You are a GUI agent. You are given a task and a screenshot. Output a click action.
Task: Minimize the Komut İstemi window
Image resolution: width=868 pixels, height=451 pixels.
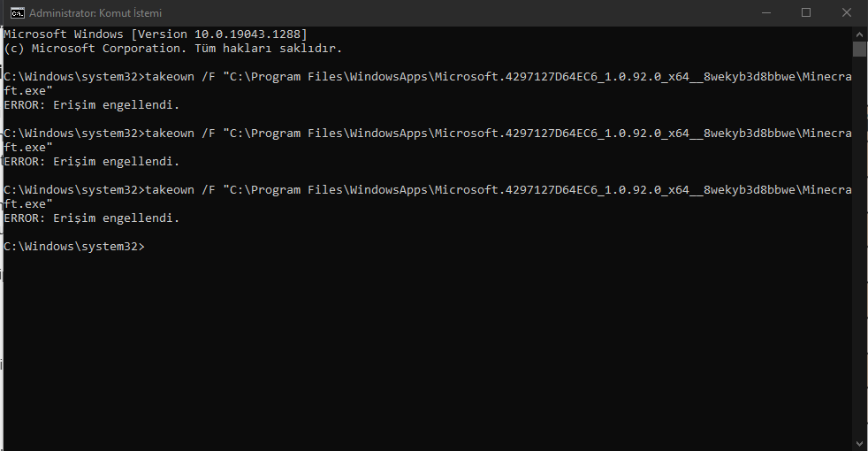click(765, 13)
